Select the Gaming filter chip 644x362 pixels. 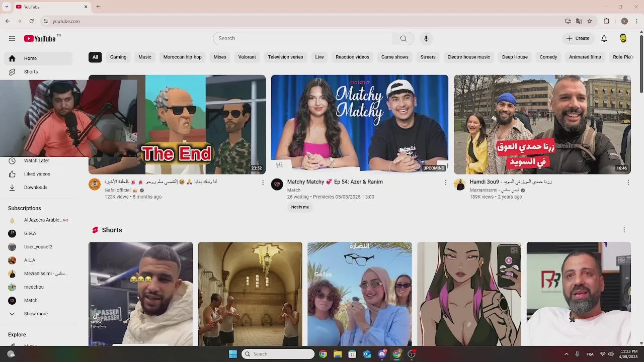point(118,57)
